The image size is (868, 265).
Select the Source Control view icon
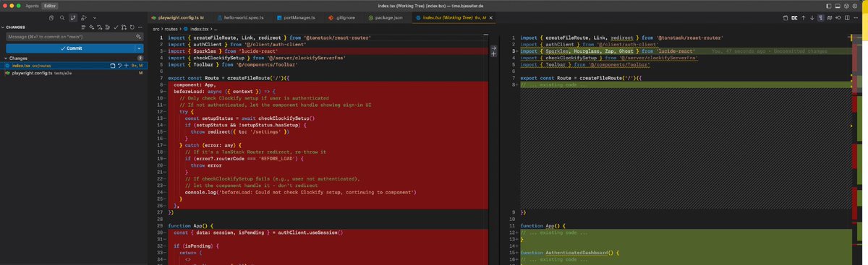73,17
